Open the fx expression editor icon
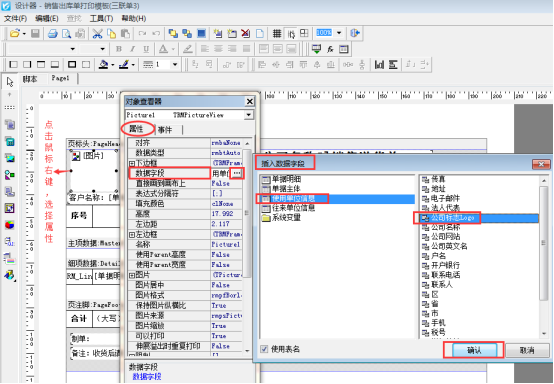 (x=330, y=49)
